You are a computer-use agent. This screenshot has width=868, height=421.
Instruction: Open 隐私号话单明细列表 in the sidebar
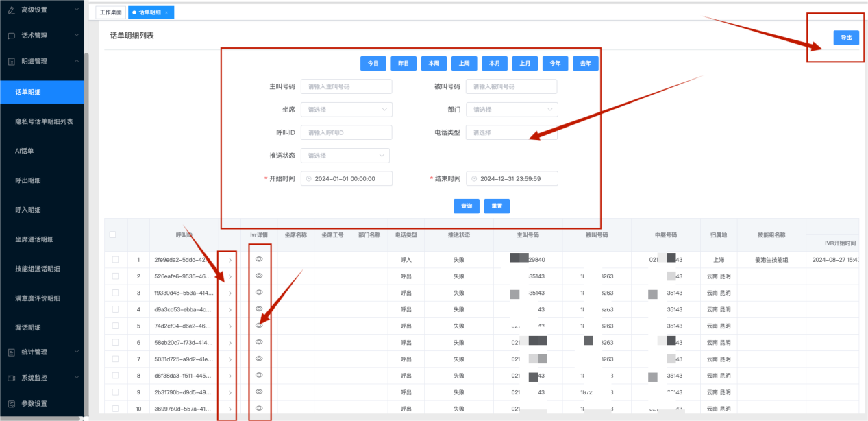44,121
